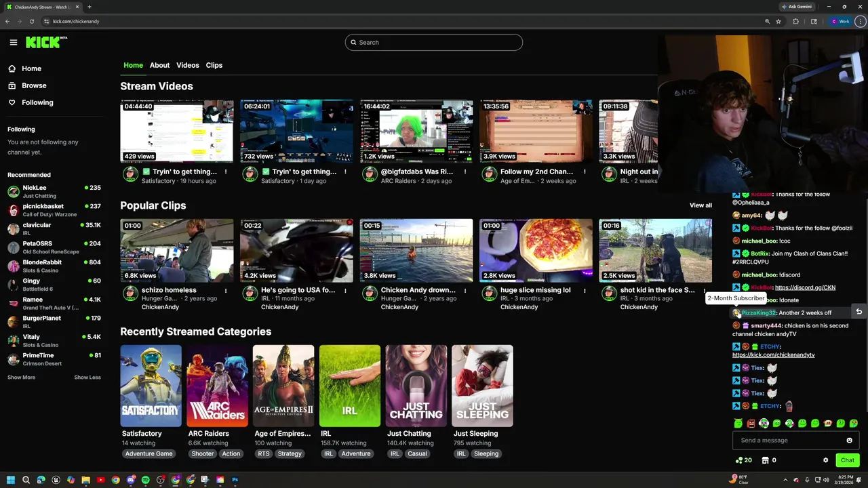Open the clavicular recommended channel
Image resolution: width=868 pixels, height=488 pixels.
pyautogui.click(x=54, y=228)
